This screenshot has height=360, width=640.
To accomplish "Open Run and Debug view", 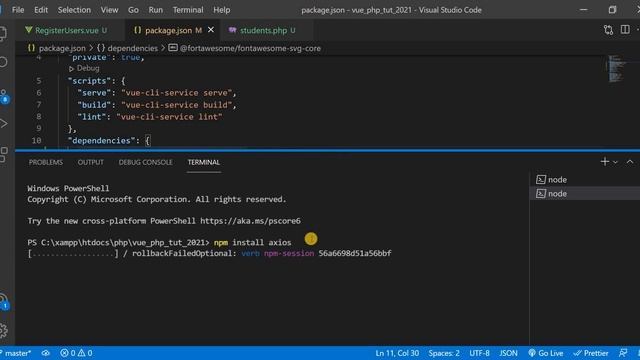I will [4, 123].
